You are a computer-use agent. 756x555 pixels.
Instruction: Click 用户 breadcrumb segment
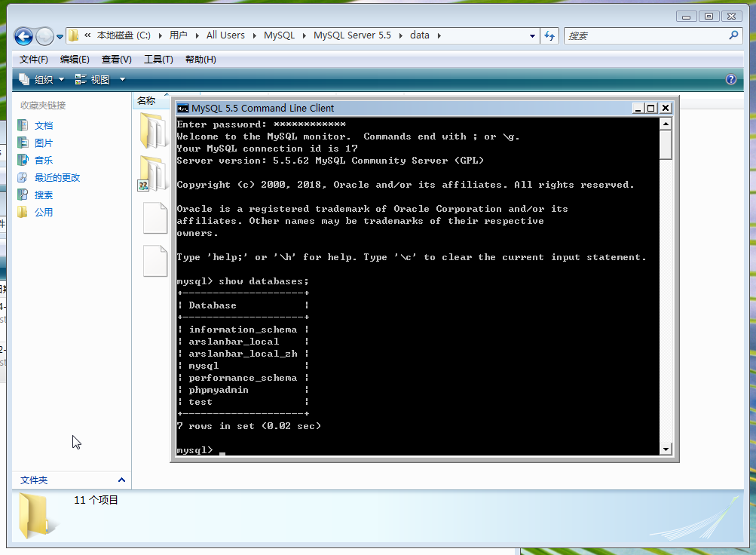coord(179,35)
